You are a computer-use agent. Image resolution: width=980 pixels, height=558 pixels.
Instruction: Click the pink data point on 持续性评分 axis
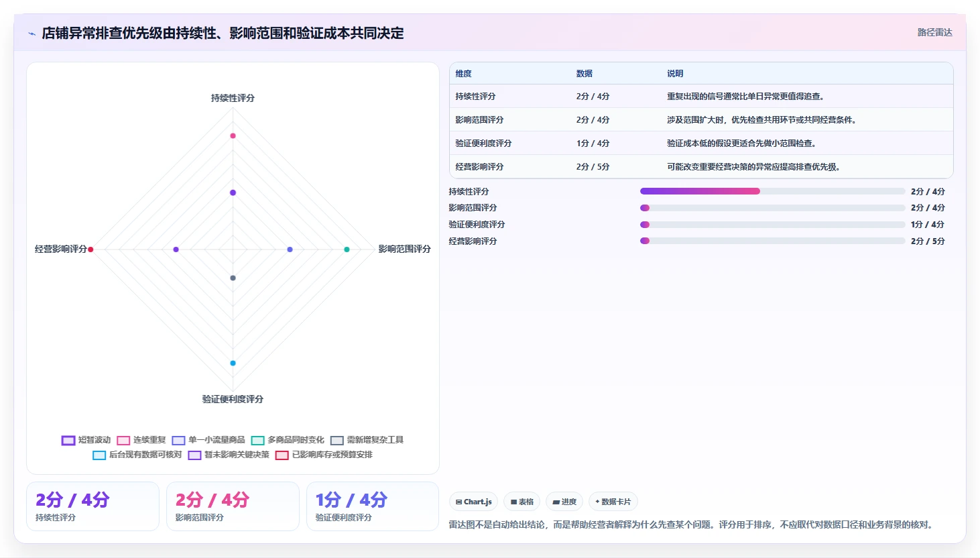[233, 135]
